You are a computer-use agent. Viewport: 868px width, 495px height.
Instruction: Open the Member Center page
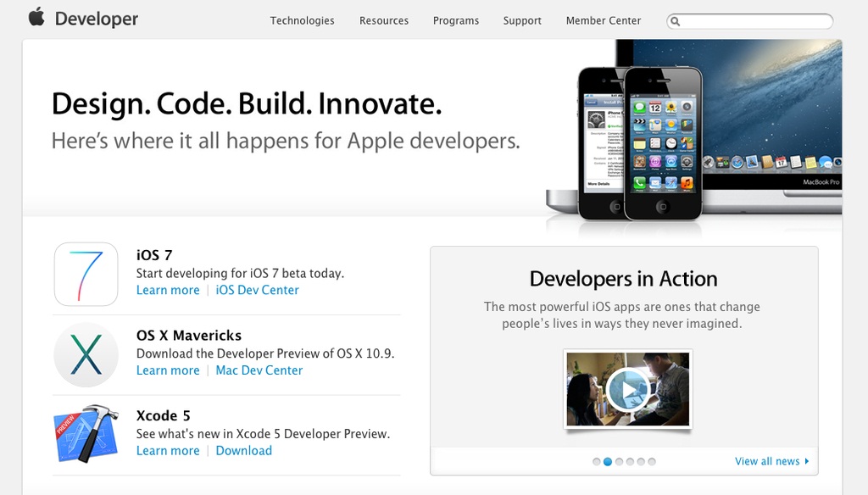pos(604,20)
